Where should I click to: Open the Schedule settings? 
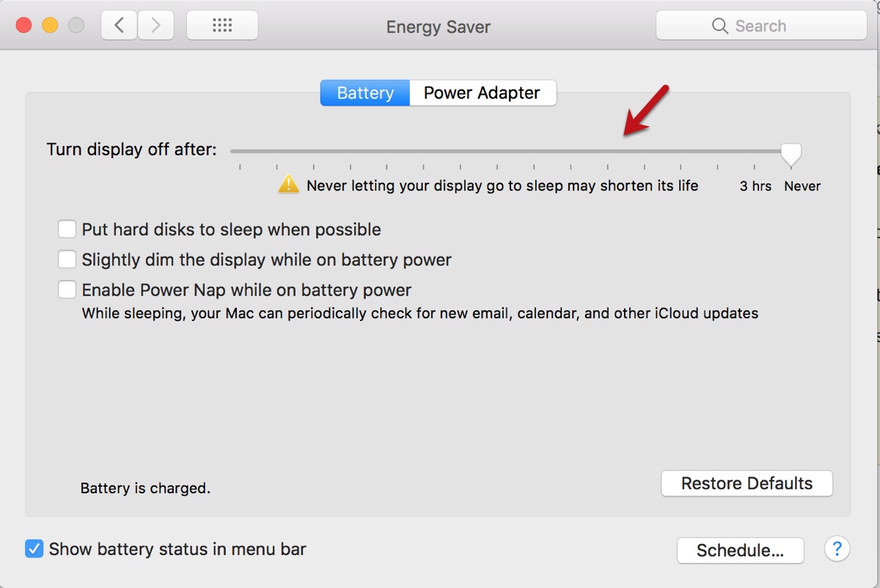tap(740, 551)
